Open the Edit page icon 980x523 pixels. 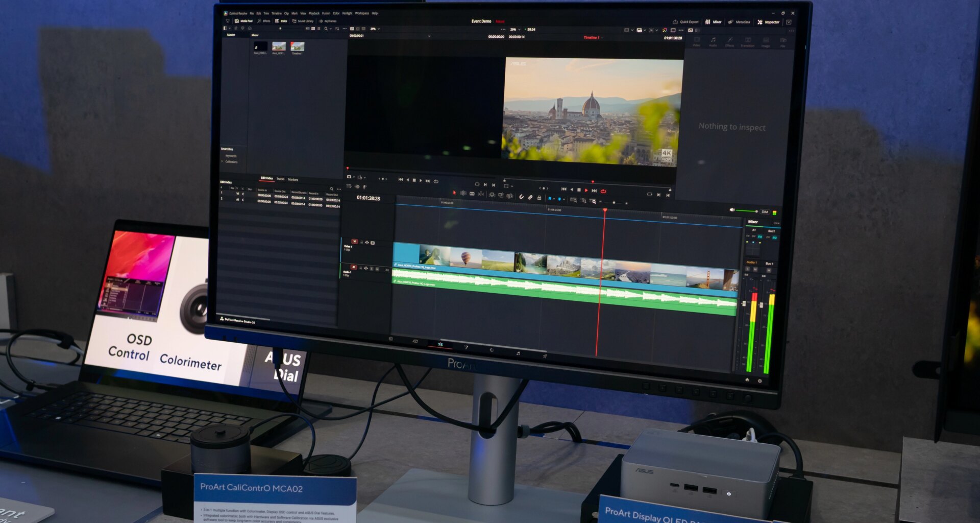coord(440,344)
